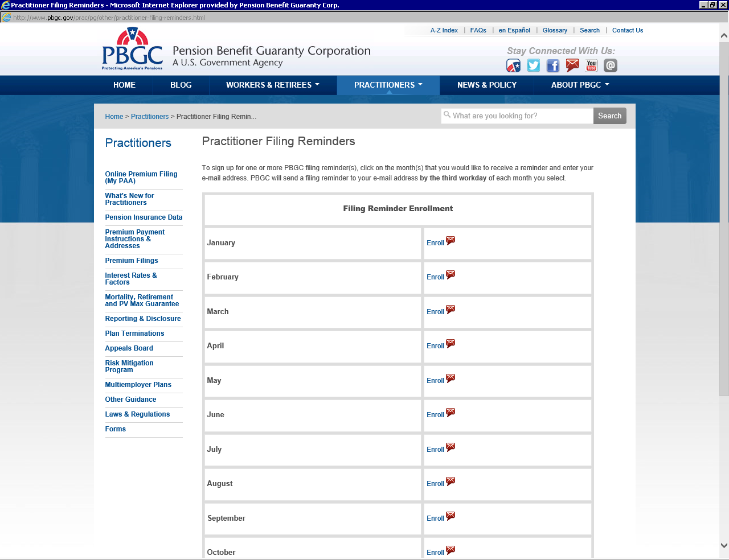Click the page icon beside the URL
This screenshot has height=560, width=729.
click(6, 18)
